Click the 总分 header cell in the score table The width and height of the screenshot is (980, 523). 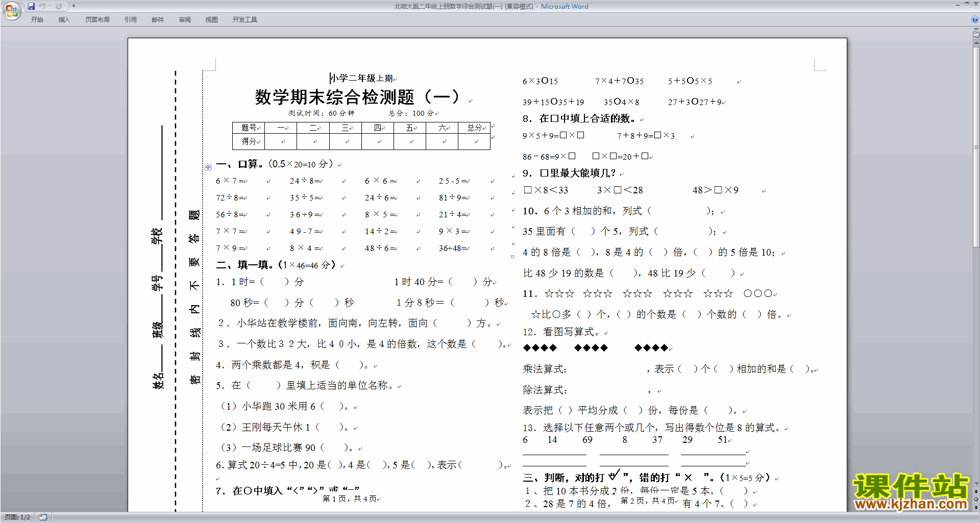click(x=474, y=128)
